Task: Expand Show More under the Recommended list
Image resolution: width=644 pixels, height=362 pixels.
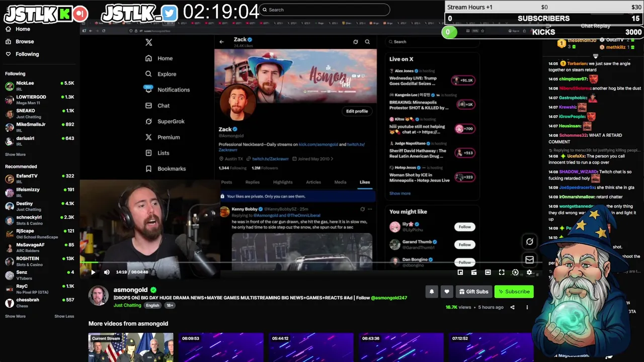Action: pos(15,316)
